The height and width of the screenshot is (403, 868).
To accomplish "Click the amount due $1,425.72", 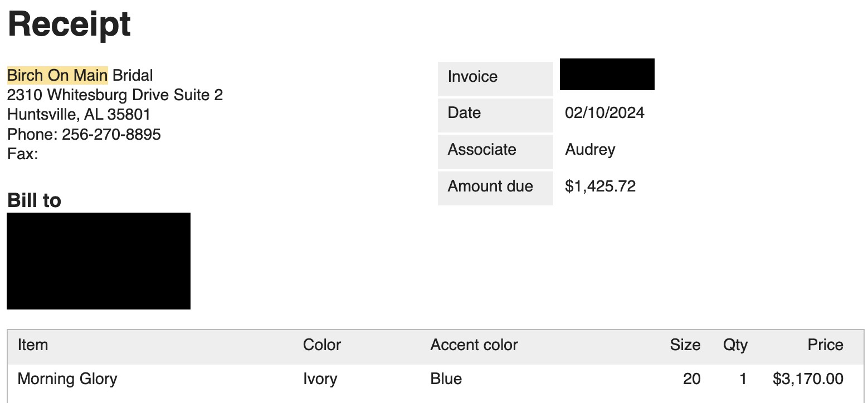I will [x=600, y=186].
